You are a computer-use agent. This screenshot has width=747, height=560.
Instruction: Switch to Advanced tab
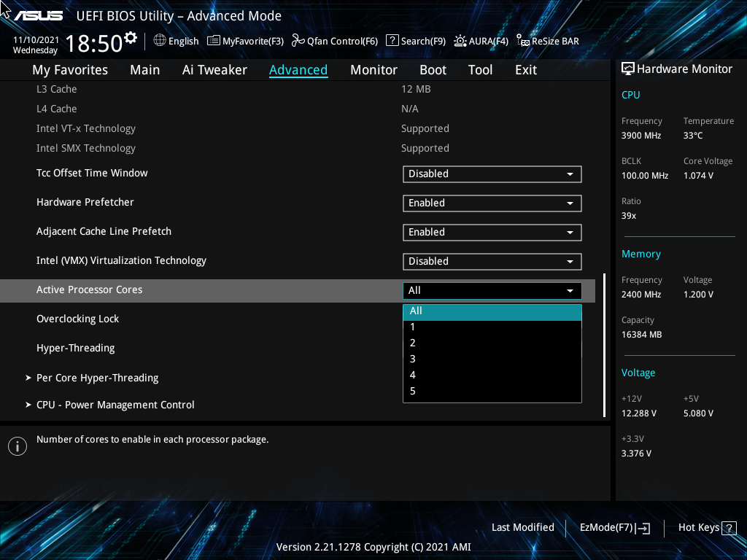pos(298,70)
